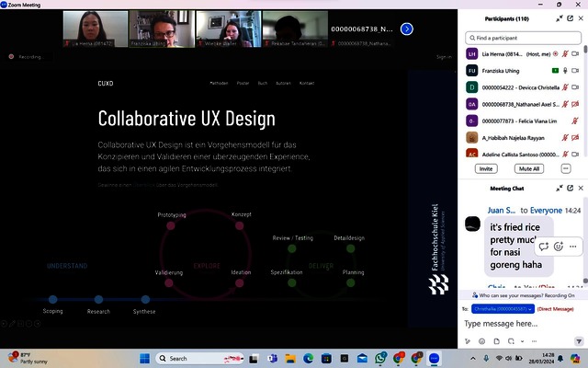
Task: Reply in thread to fried rice message
Action: (x=543, y=247)
